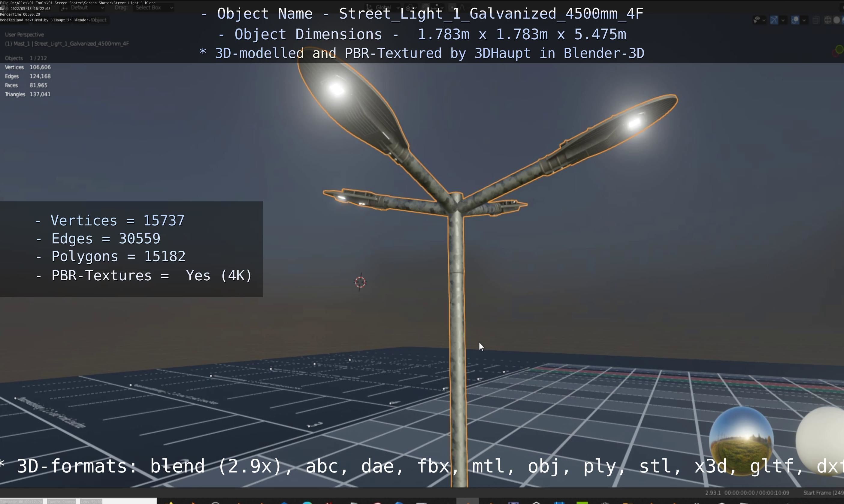Image resolution: width=844 pixels, height=504 pixels.
Task: Toggle X-ray mode in the viewport header
Action: pyautogui.click(x=816, y=20)
